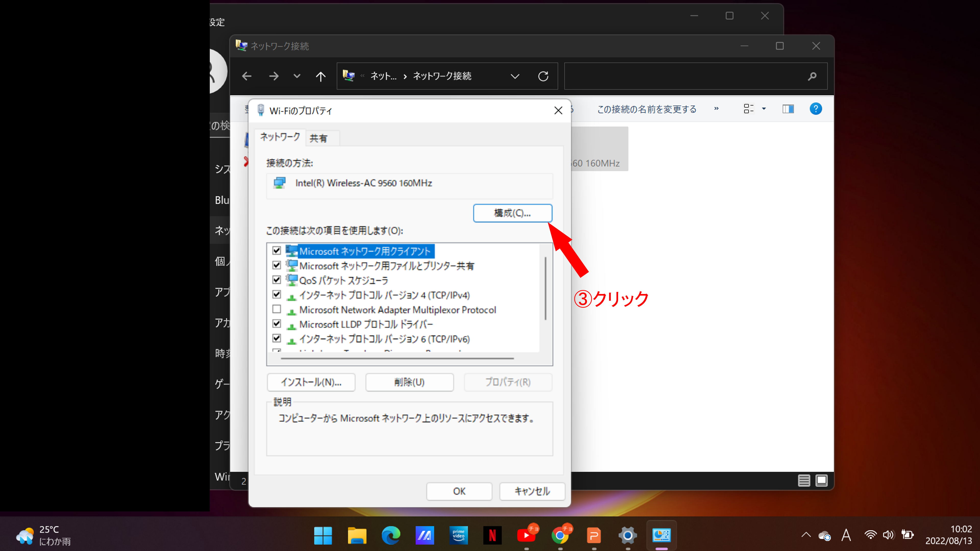This screenshot has width=980, height=551.
Task: Click the 構成(C)... button
Action: tap(512, 213)
